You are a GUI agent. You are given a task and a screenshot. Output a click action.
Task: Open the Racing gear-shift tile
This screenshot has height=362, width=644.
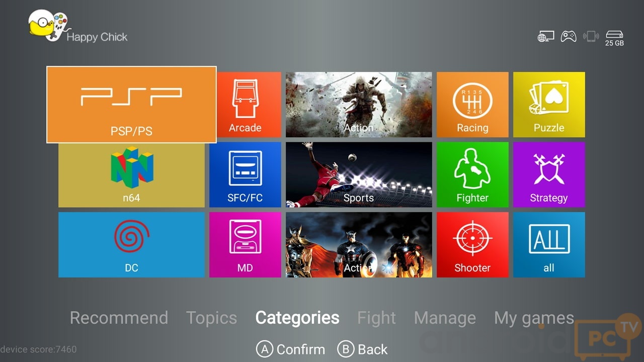pos(472,105)
